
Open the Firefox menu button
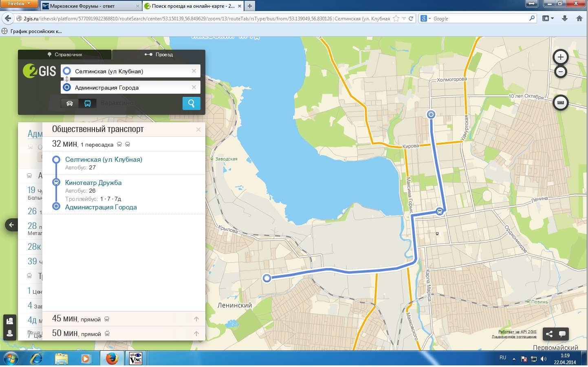[19, 4]
